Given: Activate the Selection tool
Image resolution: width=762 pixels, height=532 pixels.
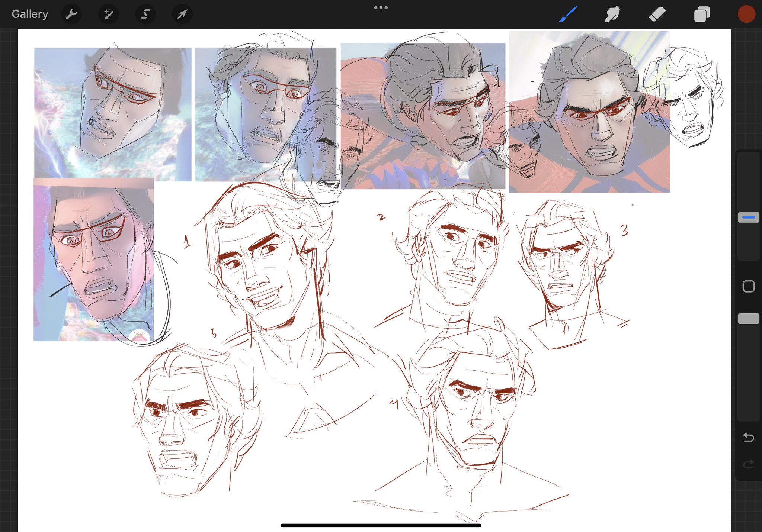Looking at the screenshot, I should point(145,14).
